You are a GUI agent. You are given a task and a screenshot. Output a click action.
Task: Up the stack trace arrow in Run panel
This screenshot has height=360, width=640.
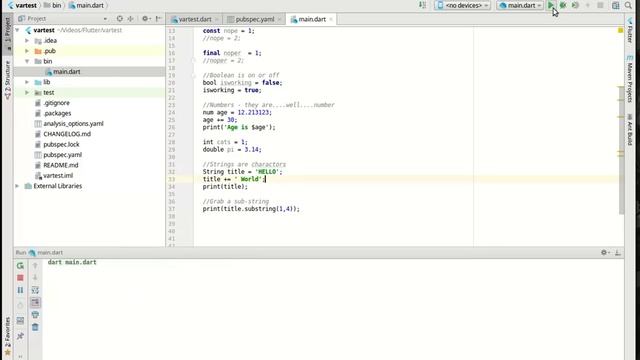point(35,266)
